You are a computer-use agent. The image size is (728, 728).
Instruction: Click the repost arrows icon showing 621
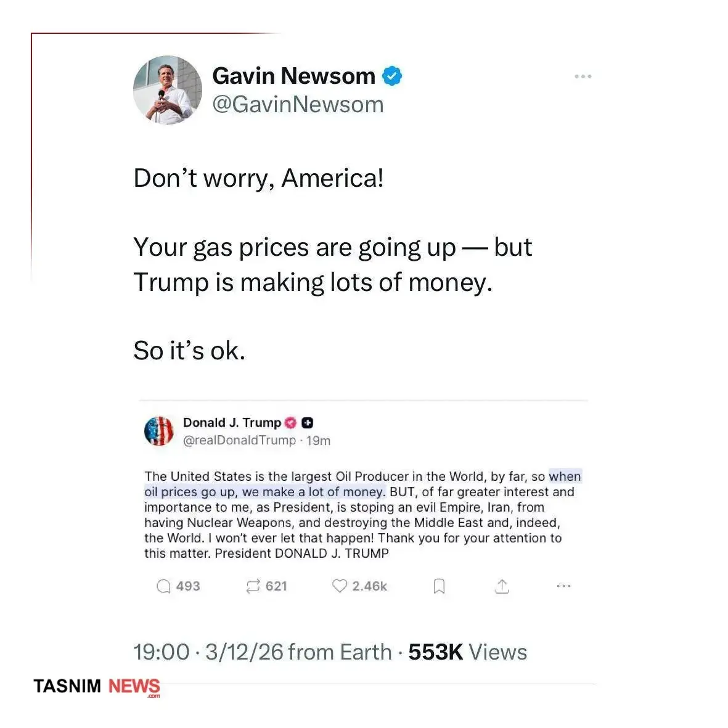click(253, 586)
